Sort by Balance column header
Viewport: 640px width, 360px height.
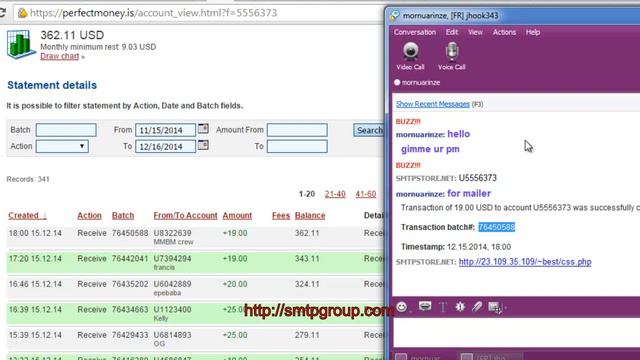pos(310,216)
